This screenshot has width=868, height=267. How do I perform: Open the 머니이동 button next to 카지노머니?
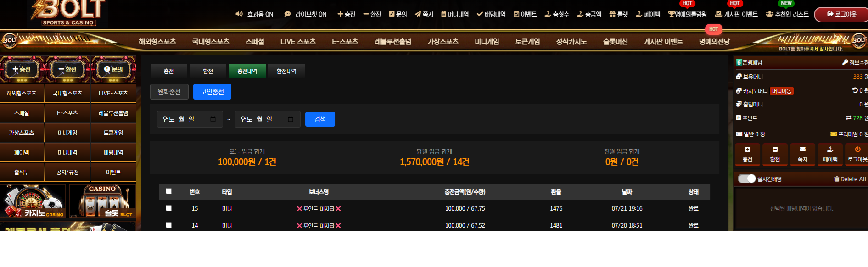pyautogui.click(x=782, y=91)
